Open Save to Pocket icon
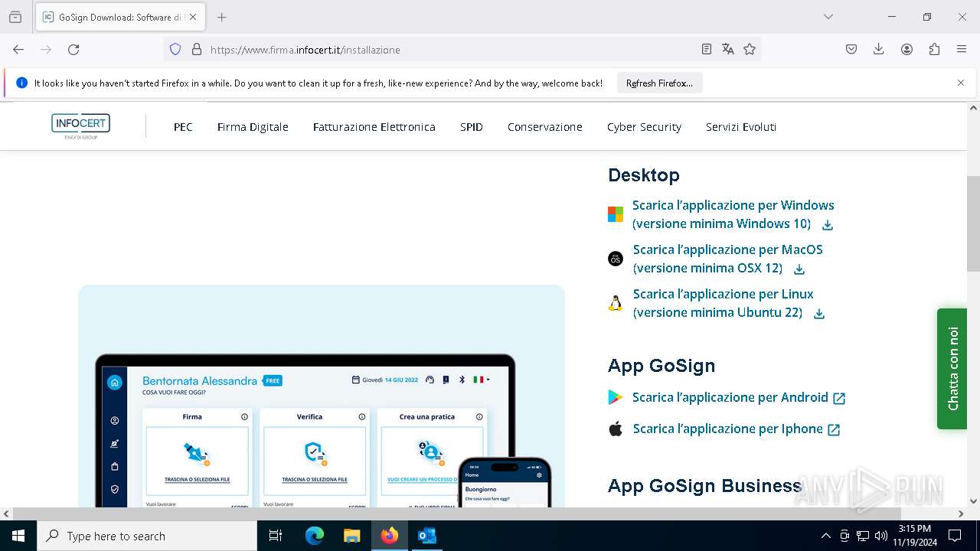The image size is (980, 551). (x=851, y=49)
